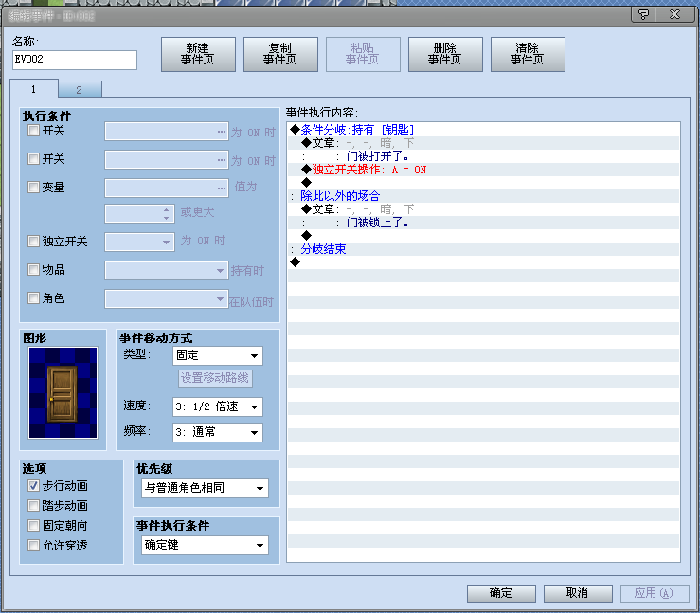Click the variable value stepper arrows
The image size is (700, 613).
(166, 213)
